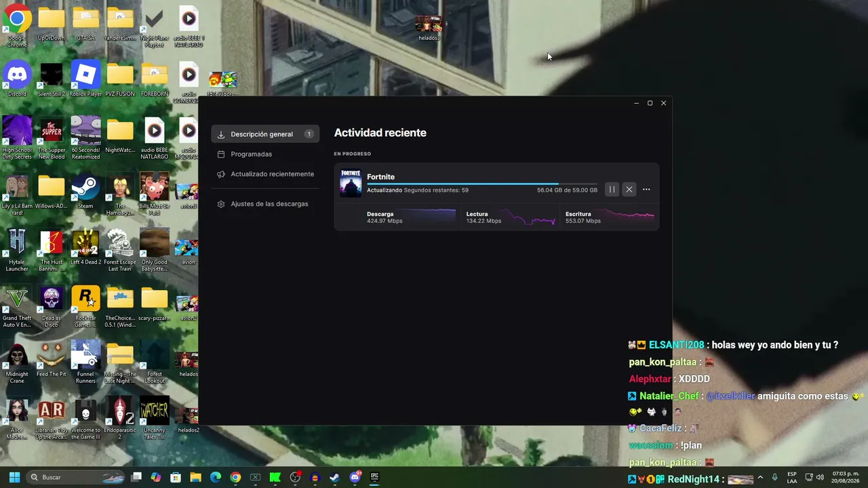Open Discord from the taskbar
Viewport: 868px width, 488px height.
[355, 477]
